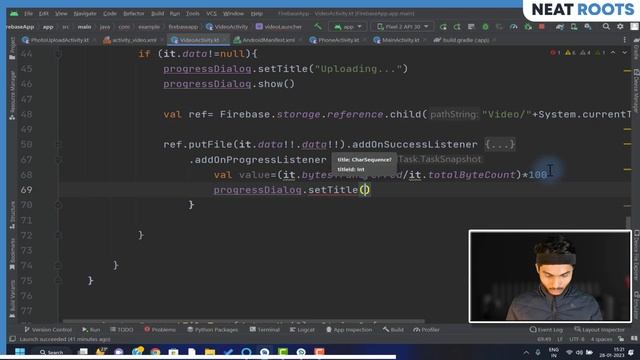Click the Profile app toolbar icon
Screen dimensions: 640x360
coord(513,27)
